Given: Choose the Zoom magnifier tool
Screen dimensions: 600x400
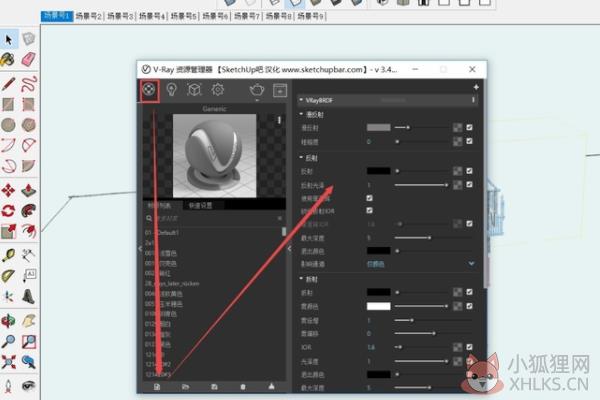Looking at the screenshot, I should pyautogui.click(x=8, y=341).
